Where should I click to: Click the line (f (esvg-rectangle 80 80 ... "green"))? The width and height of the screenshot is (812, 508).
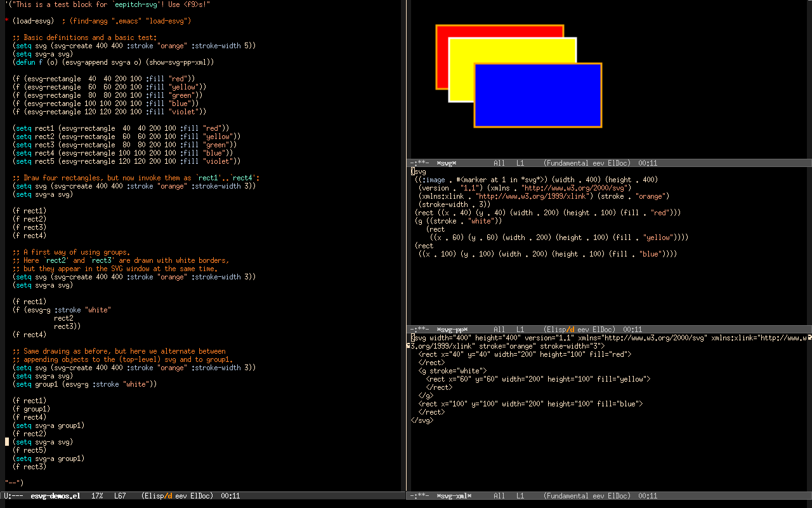(x=108, y=95)
